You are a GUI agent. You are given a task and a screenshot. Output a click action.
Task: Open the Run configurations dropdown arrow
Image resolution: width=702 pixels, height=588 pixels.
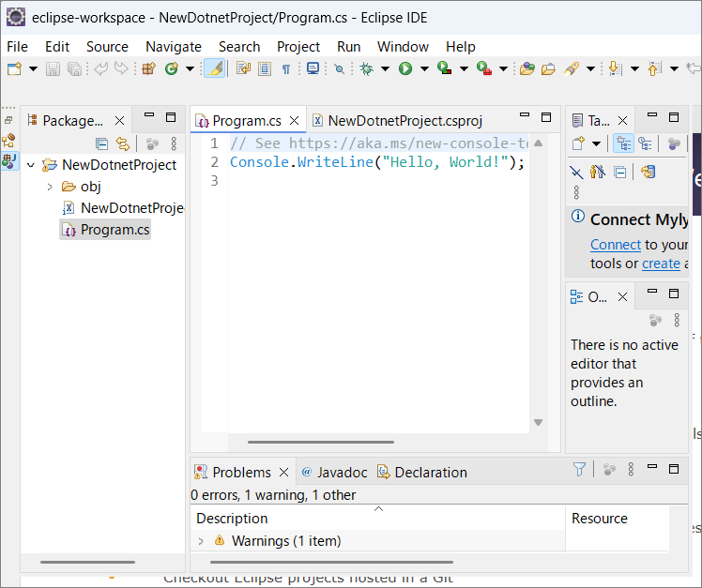click(424, 68)
